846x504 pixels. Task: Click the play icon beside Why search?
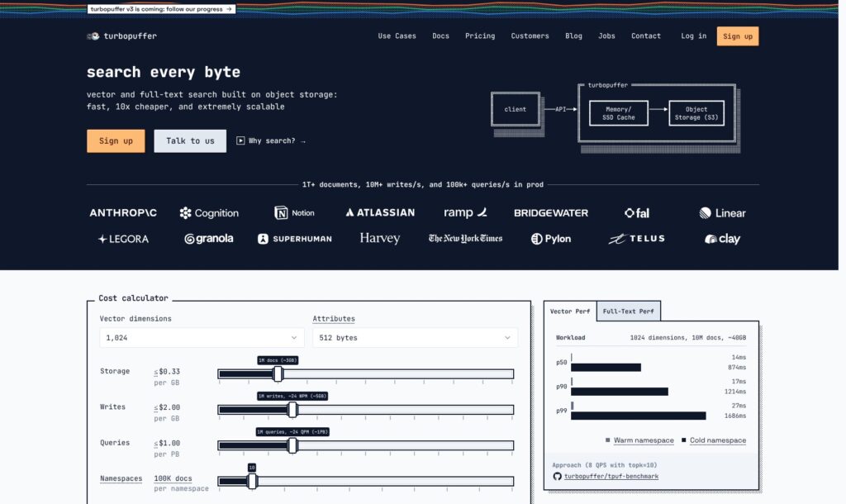pos(240,140)
